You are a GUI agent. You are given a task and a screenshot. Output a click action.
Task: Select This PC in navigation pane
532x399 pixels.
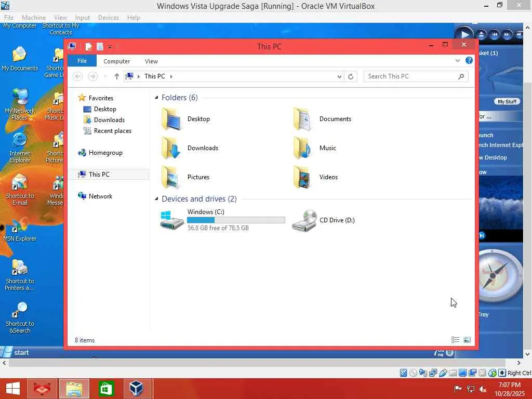click(x=109, y=175)
